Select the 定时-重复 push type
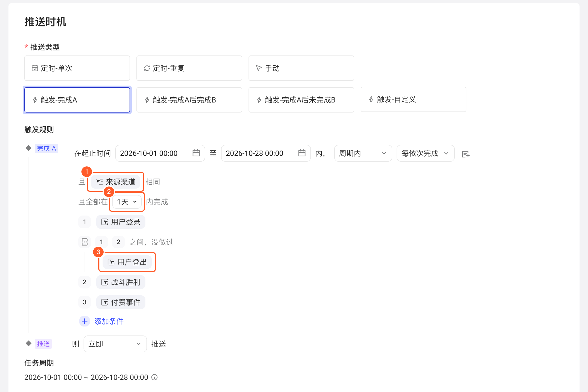 [x=189, y=68]
